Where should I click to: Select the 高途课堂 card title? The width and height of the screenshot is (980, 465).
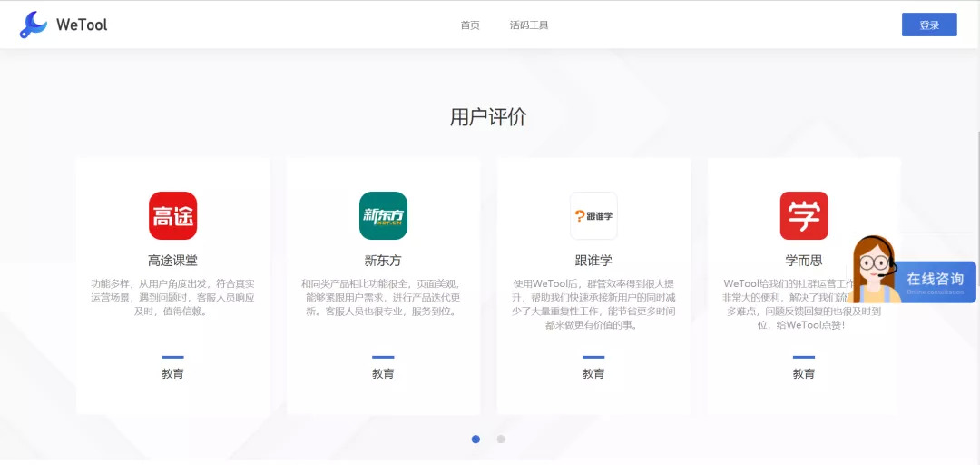[x=172, y=261]
